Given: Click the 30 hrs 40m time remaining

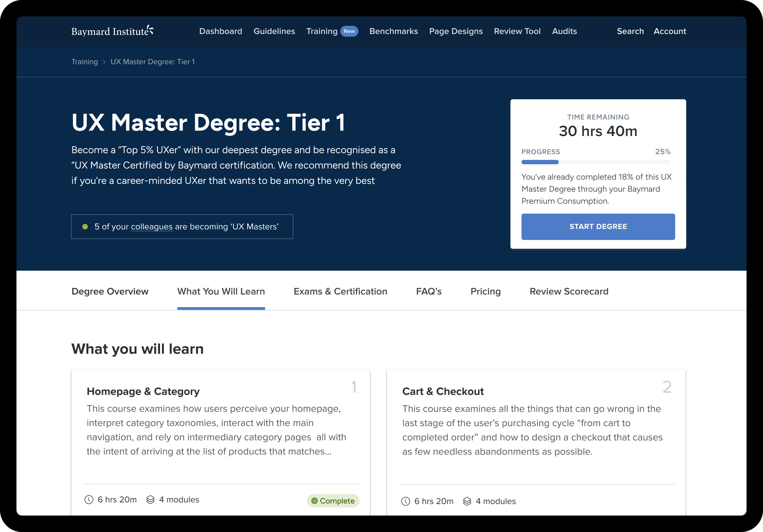Looking at the screenshot, I should coord(598,131).
